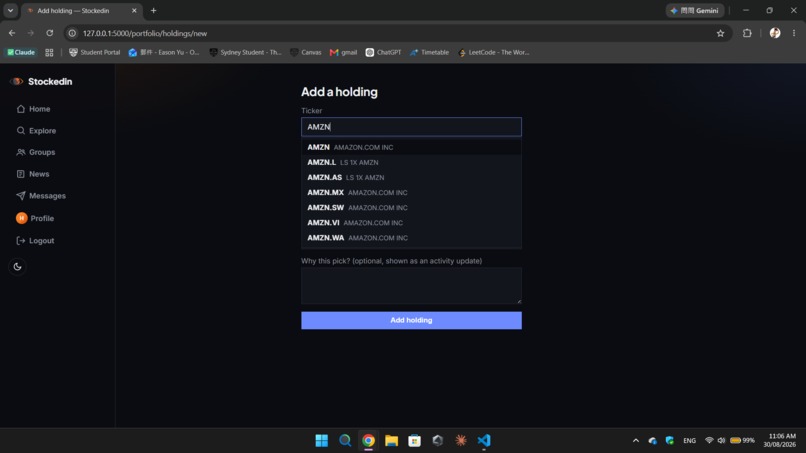The height and width of the screenshot is (453, 806).
Task: Open the orange starburst app on taskbar
Action: [x=461, y=441]
